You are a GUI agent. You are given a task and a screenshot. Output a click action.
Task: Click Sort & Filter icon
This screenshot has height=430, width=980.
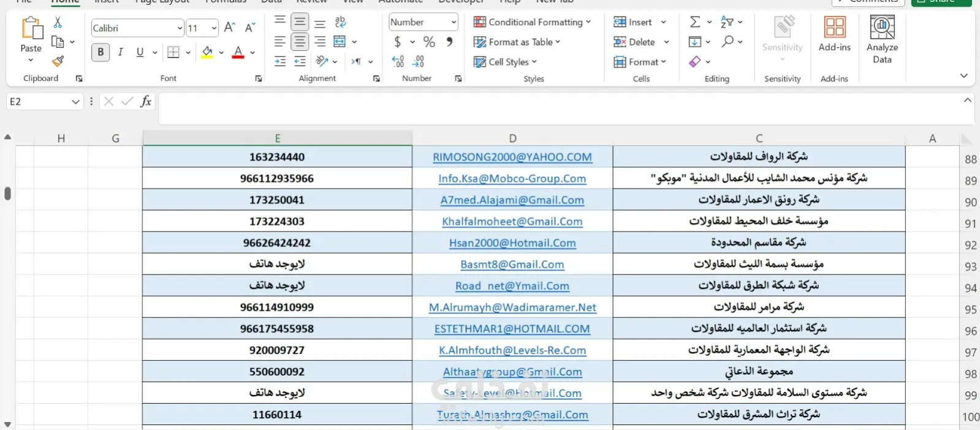727,22
